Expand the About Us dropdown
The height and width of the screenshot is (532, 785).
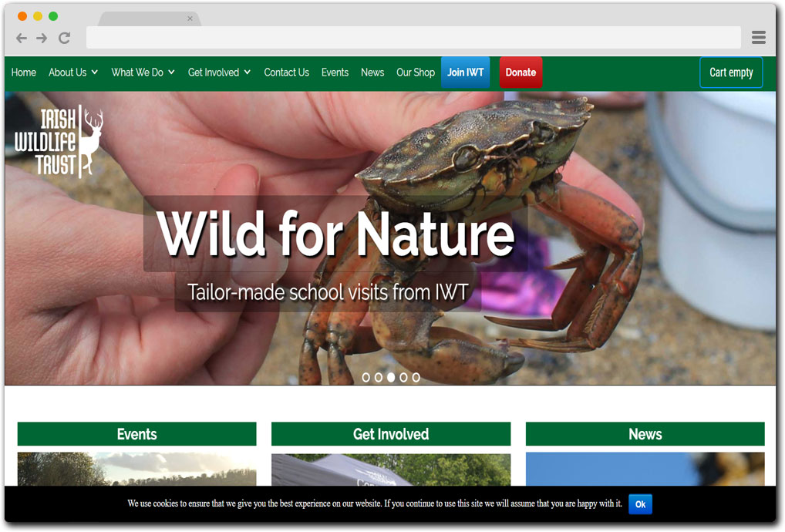72,72
